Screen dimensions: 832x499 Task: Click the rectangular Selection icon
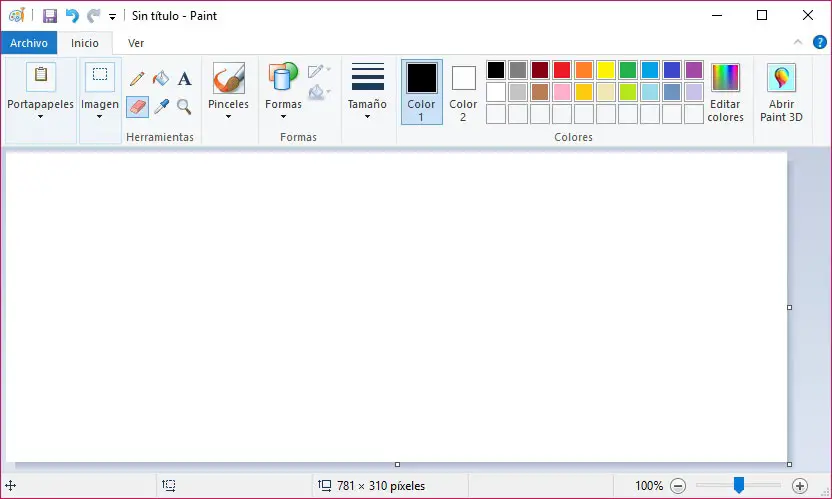pyautogui.click(x=100, y=76)
